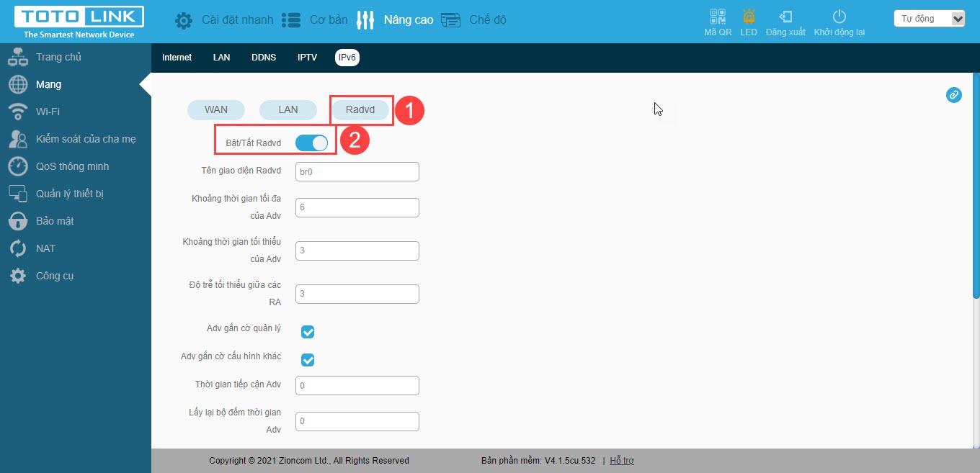Uncheck Adv gắn cờ quản lý checkbox

pyautogui.click(x=308, y=332)
